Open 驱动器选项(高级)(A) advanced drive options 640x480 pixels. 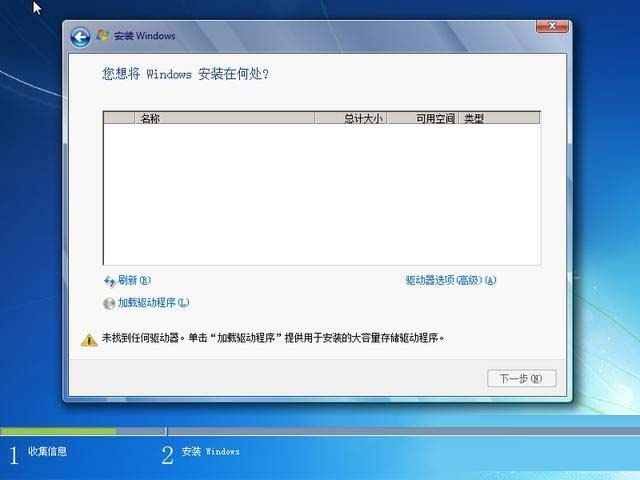point(451,280)
